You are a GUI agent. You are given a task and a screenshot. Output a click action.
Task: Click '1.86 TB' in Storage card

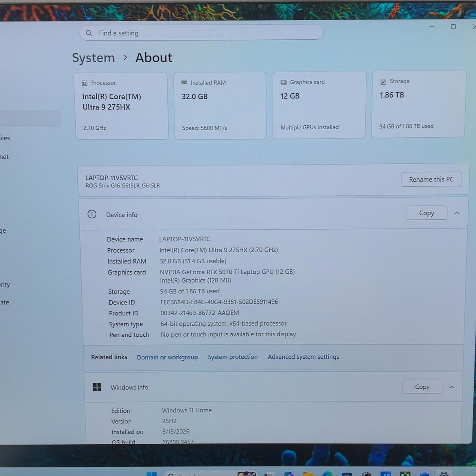(392, 95)
